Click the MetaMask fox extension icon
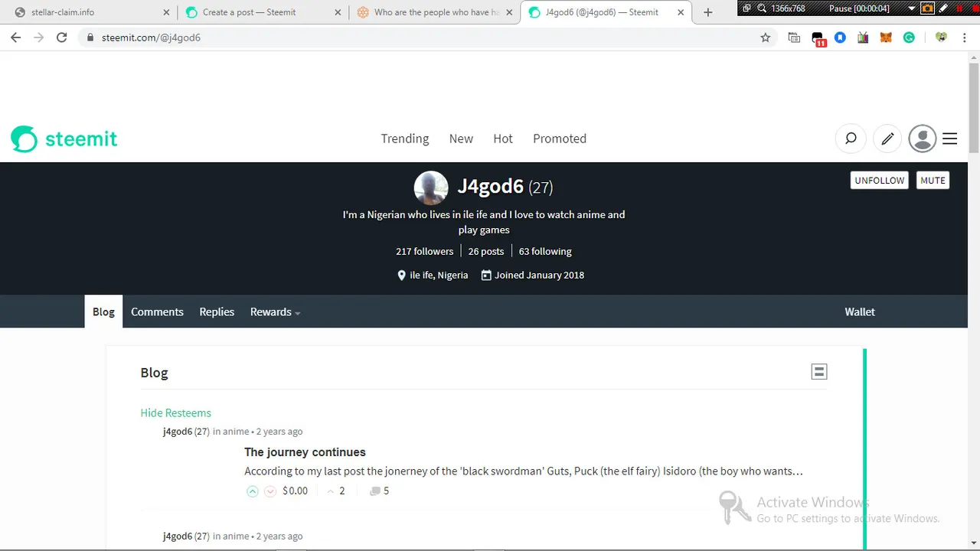980x551 pixels. (x=886, y=37)
